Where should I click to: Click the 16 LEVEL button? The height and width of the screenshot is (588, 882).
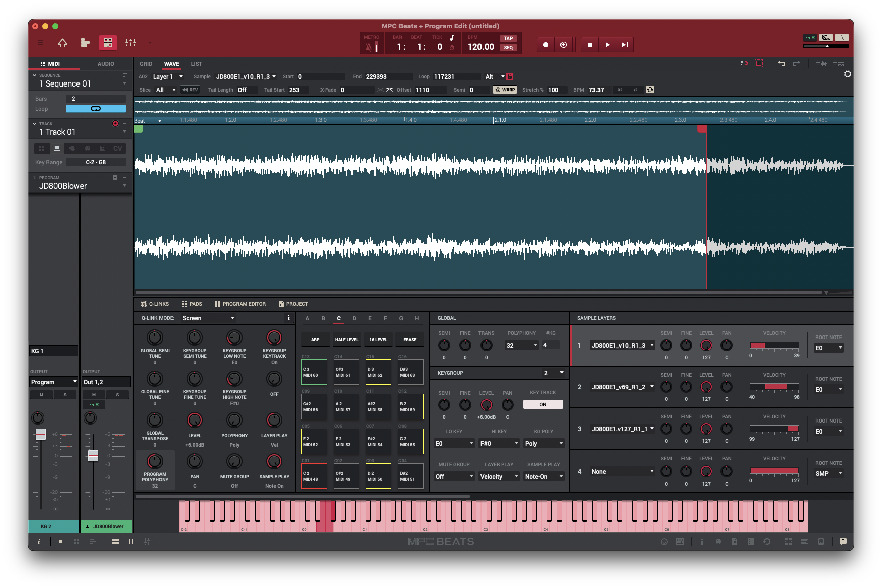tap(378, 340)
